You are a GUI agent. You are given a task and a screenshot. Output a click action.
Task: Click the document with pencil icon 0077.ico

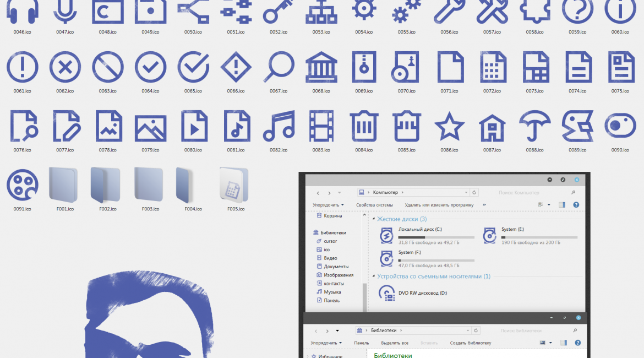point(67,126)
